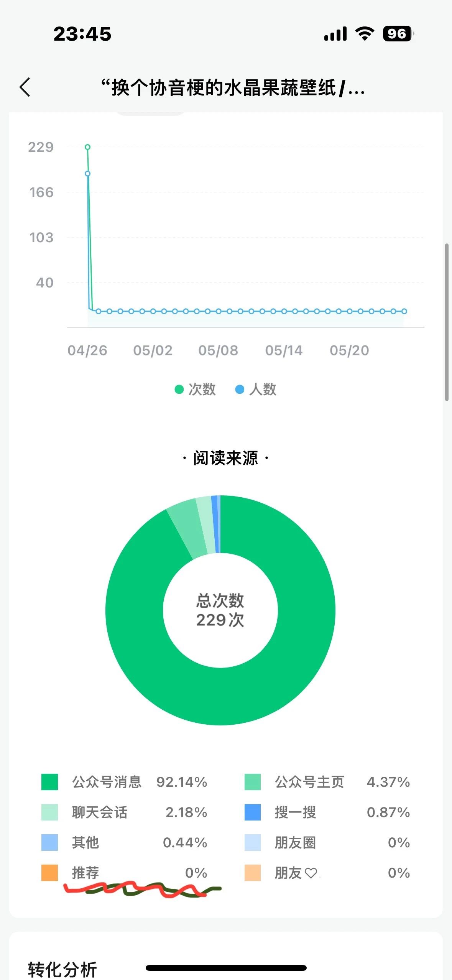The height and width of the screenshot is (980, 452).
Task: Click the 04/26 date axis label
Action: (x=87, y=350)
